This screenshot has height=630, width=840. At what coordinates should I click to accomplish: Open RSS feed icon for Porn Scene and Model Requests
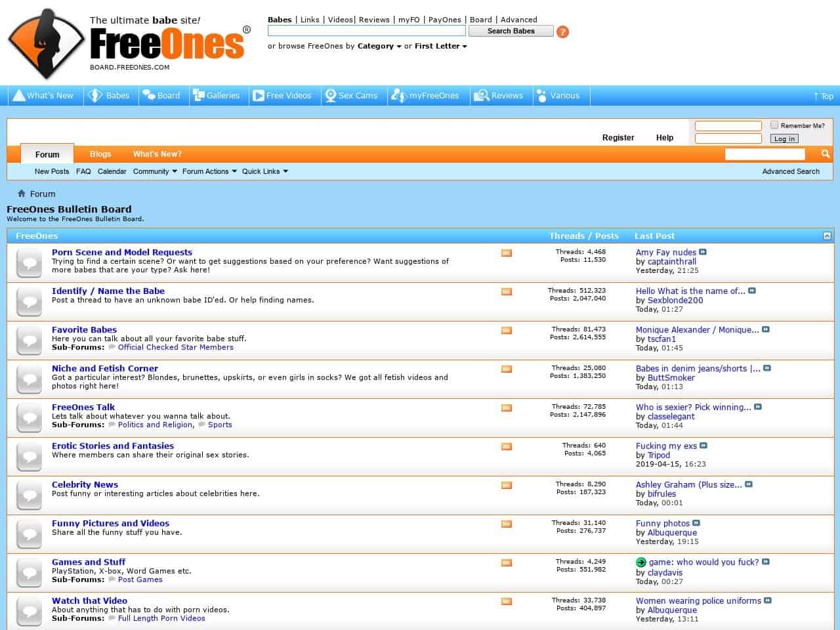coord(507,253)
